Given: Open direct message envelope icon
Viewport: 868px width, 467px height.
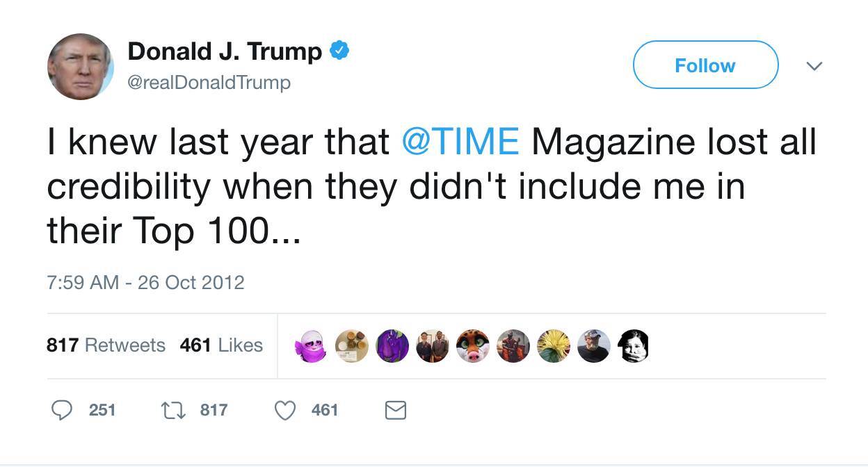Looking at the screenshot, I should pos(396,411).
